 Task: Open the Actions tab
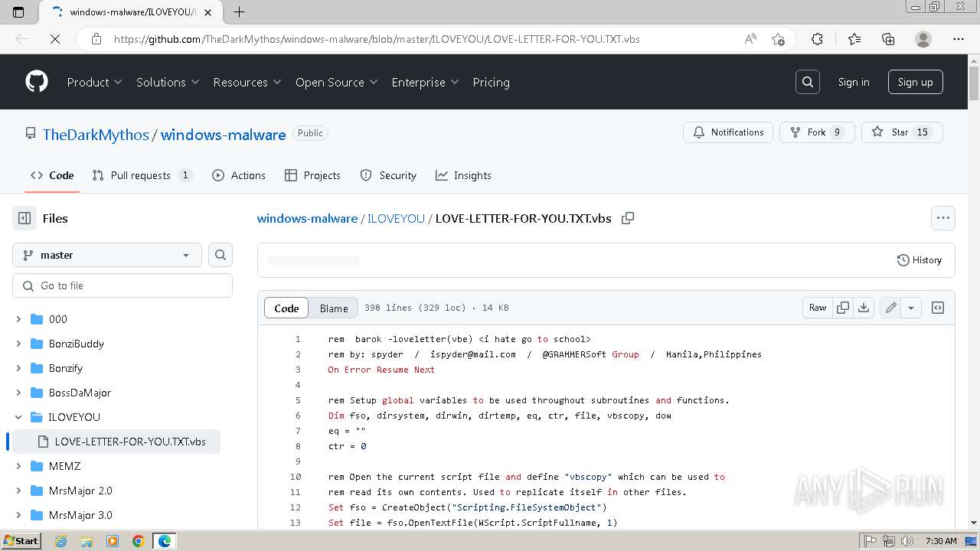pyautogui.click(x=239, y=175)
